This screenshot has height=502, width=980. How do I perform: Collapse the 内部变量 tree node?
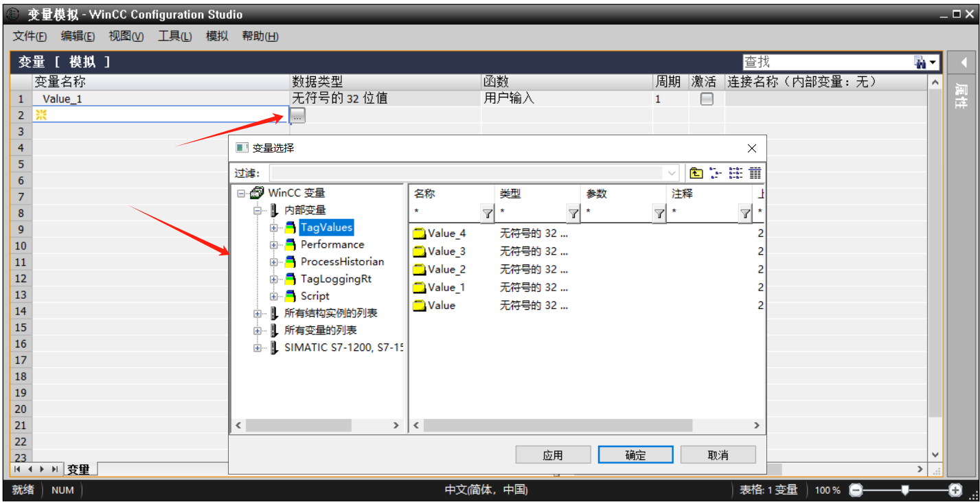(258, 211)
